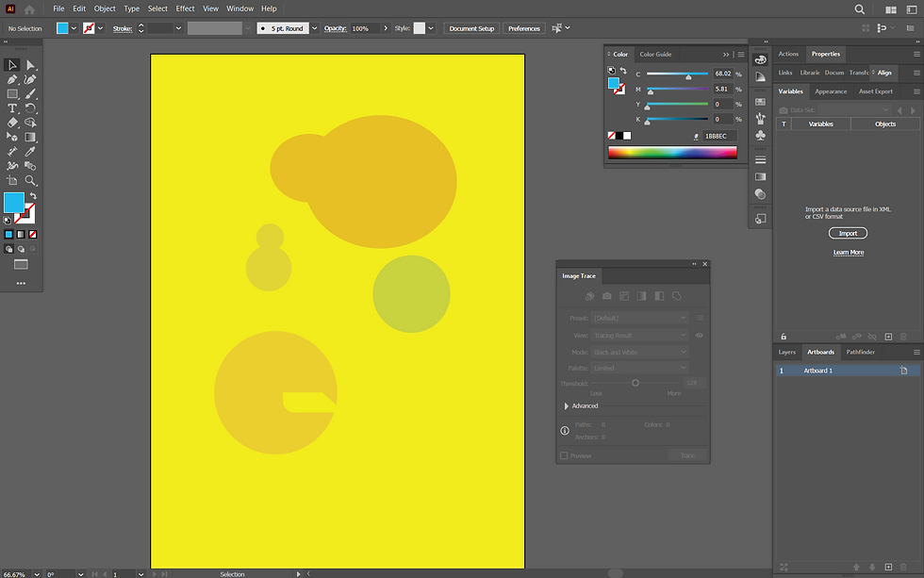Select the Paintbrush tool

[30, 93]
